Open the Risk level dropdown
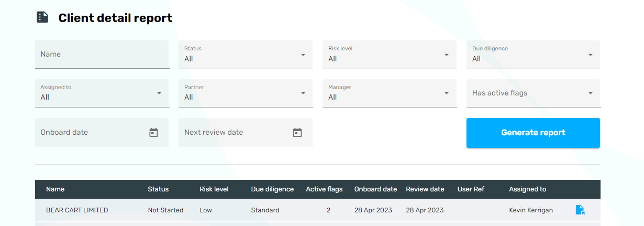The width and height of the screenshot is (644, 226). pos(390,55)
